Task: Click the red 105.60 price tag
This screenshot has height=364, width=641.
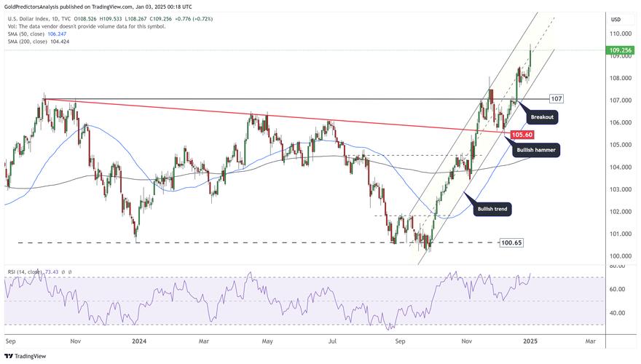Action: (523, 135)
